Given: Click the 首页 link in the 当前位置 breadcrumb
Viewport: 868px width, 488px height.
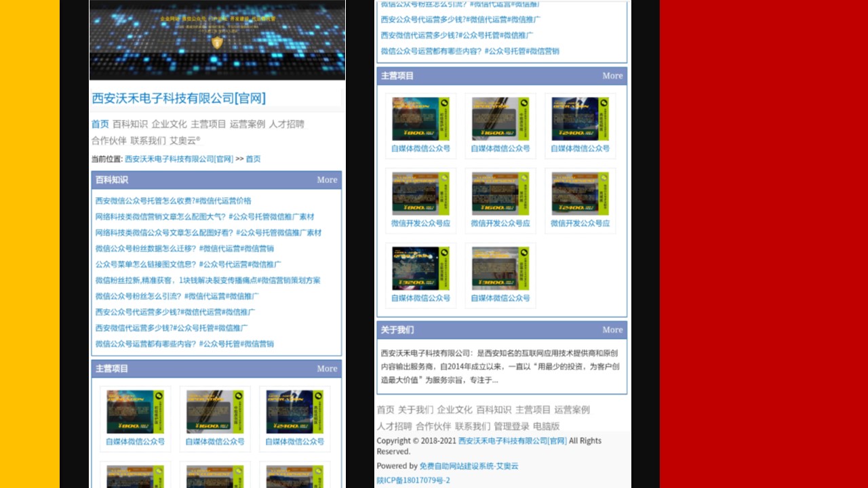Looking at the screenshot, I should (x=253, y=159).
